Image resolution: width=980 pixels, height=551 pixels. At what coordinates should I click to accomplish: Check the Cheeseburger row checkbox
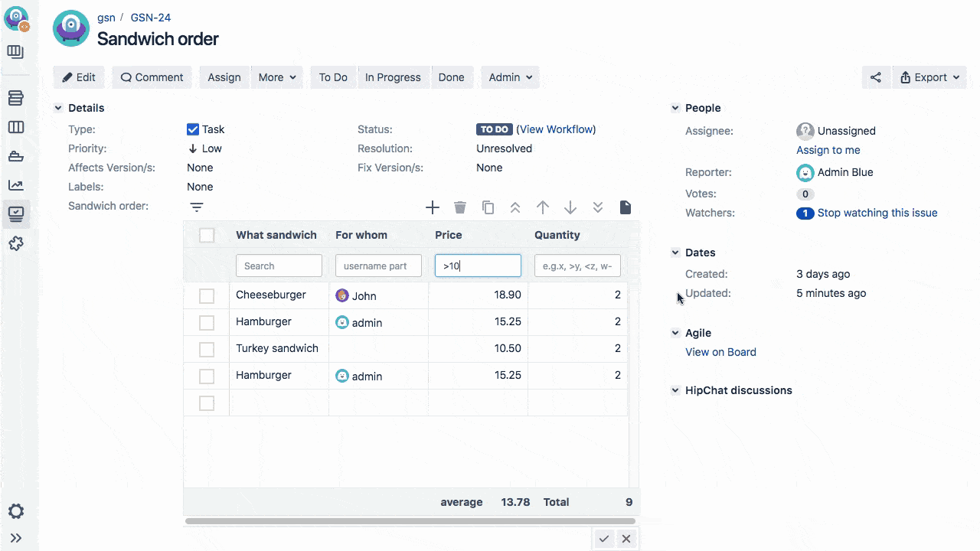pos(207,295)
